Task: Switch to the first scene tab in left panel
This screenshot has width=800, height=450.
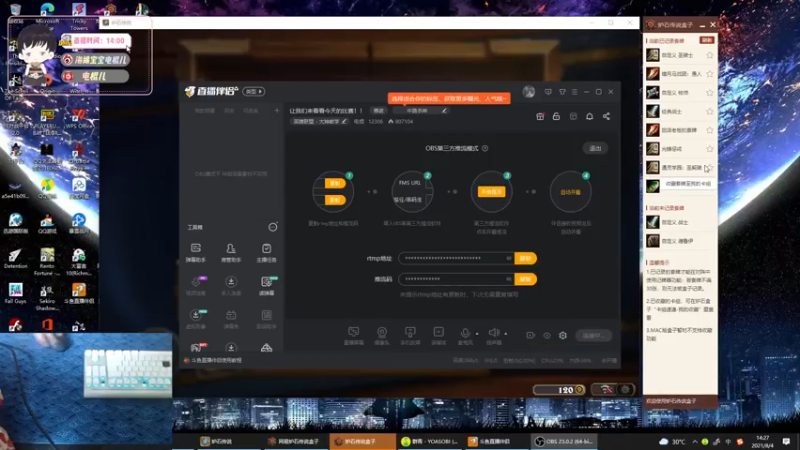Action: tap(205, 111)
